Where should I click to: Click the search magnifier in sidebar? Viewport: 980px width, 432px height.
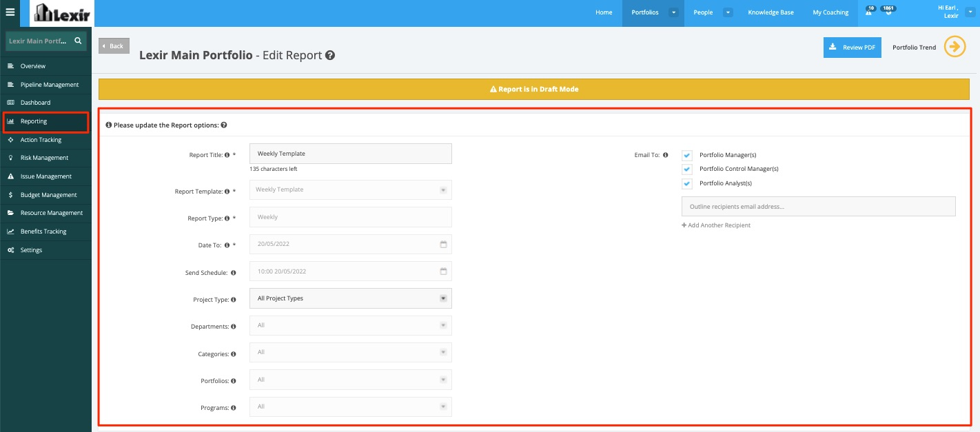(x=79, y=41)
